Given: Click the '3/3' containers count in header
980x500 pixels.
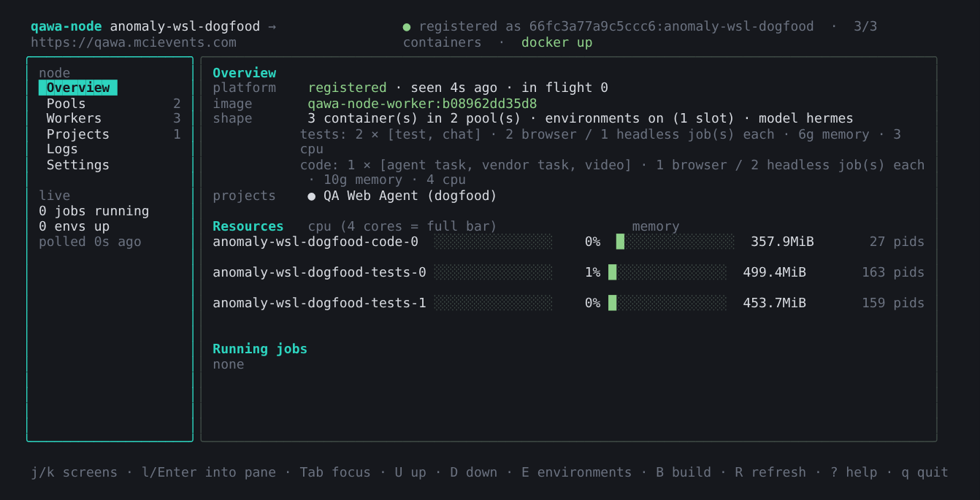Looking at the screenshot, I should (865, 27).
